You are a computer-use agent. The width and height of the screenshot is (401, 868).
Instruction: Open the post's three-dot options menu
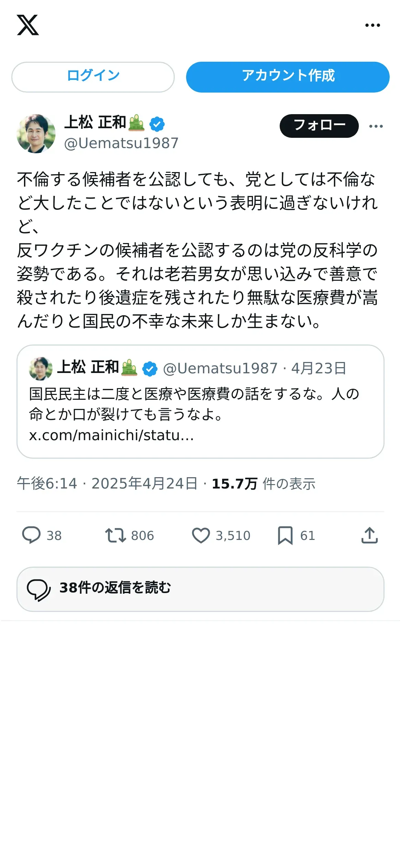(x=376, y=126)
